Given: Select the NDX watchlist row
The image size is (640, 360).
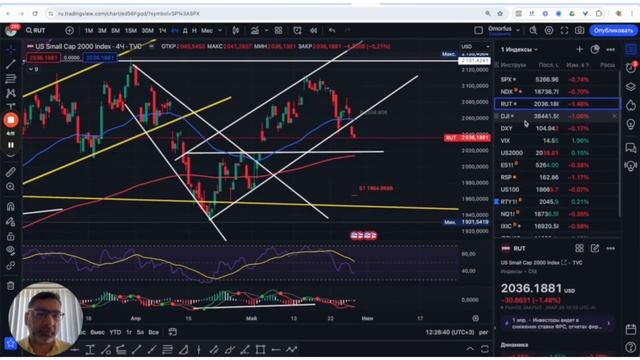Looking at the screenshot, I should click(x=557, y=92).
